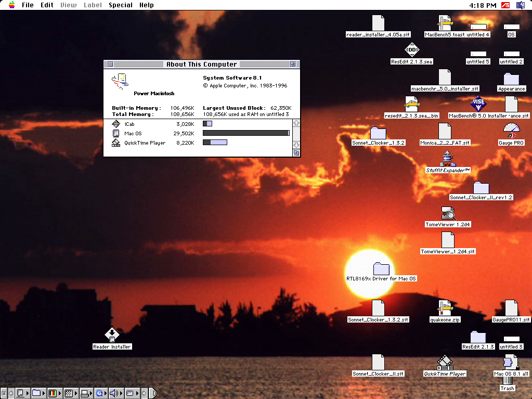Select the macbenchr_5.0_installer.sit file icon
This screenshot has width=532, height=399.
coord(445,77)
